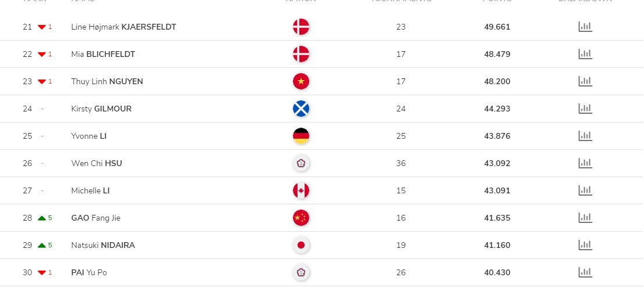Click the Scotland flag icon beside Kirsty Gilmour
The image size is (644, 288).
pos(301,109)
